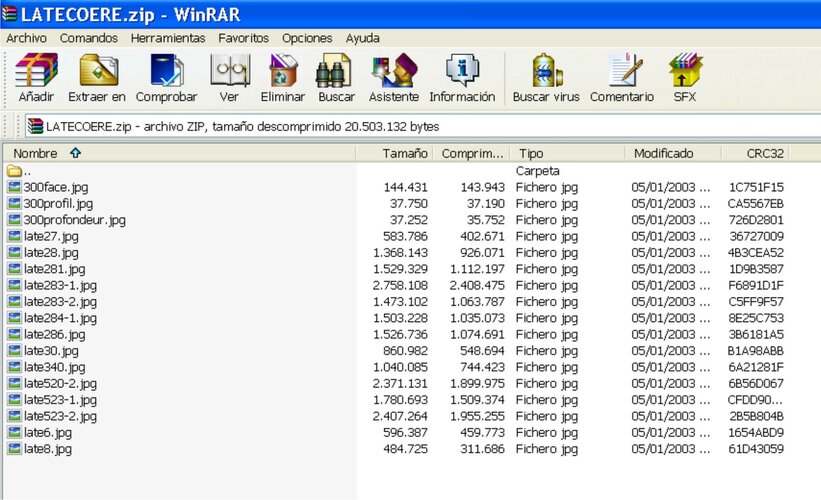
Task: Select the late520-2.jpg file icon
Action: click(x=15, y=383)
